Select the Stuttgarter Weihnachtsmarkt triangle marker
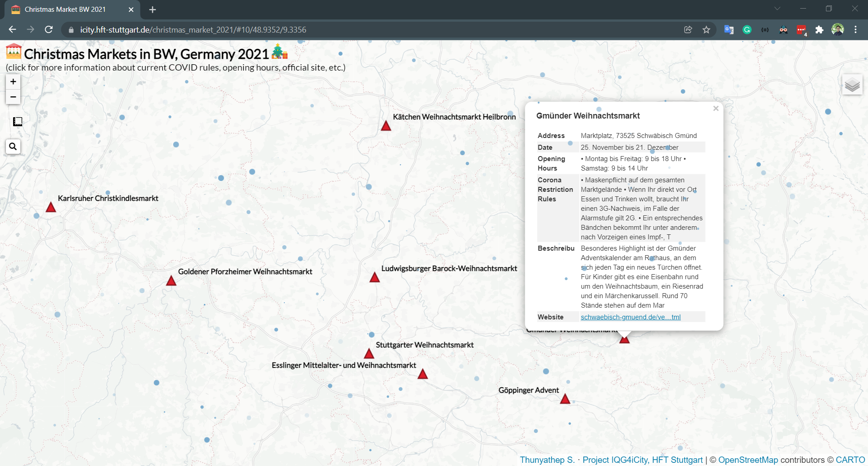The image size is (868, 466). pyautogui.click(x=369, y=354)
